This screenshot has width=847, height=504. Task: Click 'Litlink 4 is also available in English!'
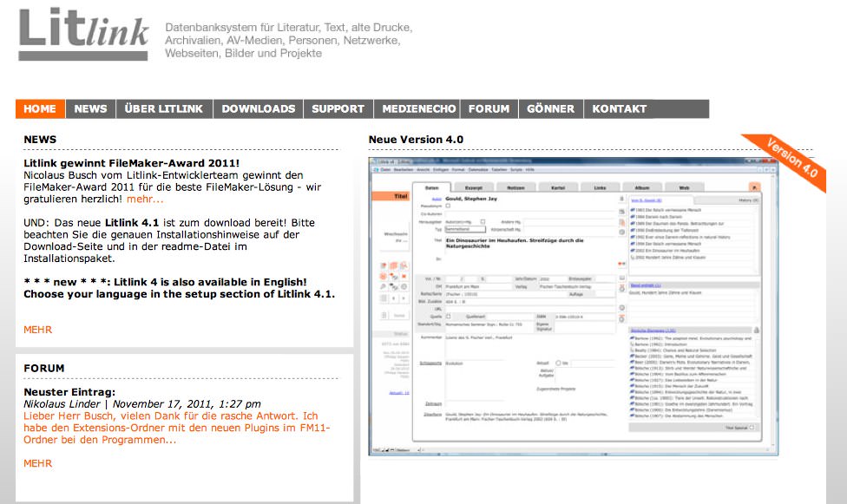210,282
